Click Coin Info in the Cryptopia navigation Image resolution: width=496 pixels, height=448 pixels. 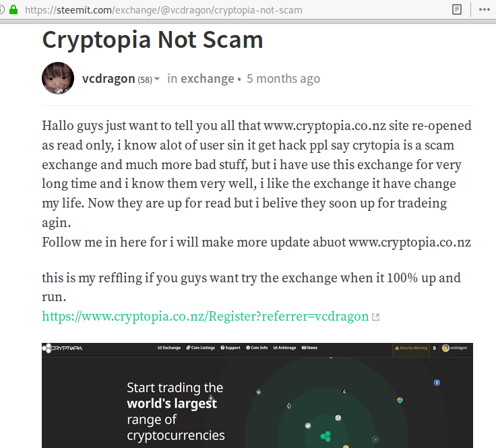click(257, 348)
